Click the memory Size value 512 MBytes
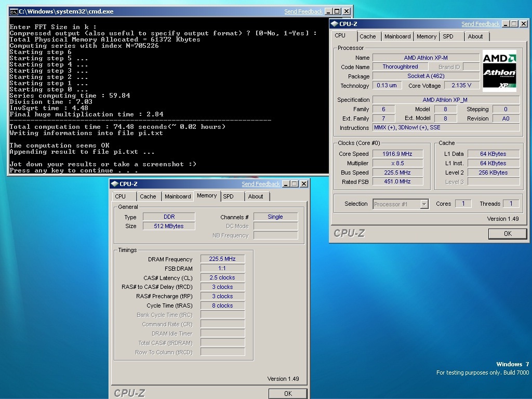 [169, 226]
